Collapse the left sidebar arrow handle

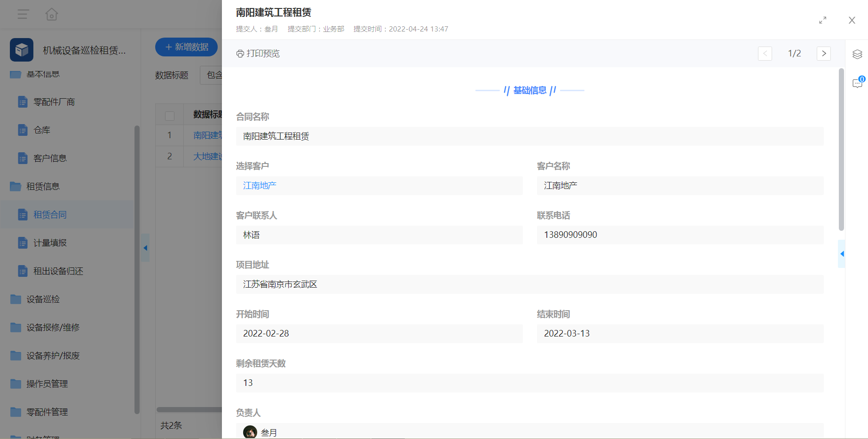tap(145, 248)
